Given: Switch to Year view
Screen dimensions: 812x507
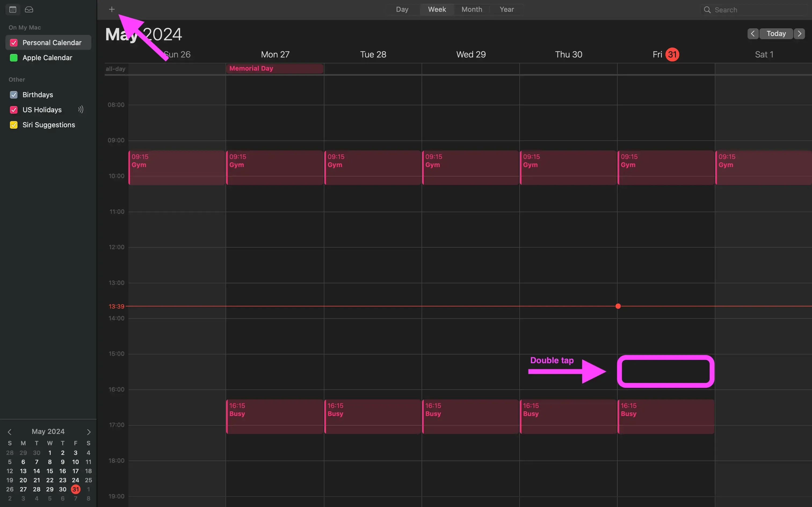Looking at the screenshot, I should [506, 9].
